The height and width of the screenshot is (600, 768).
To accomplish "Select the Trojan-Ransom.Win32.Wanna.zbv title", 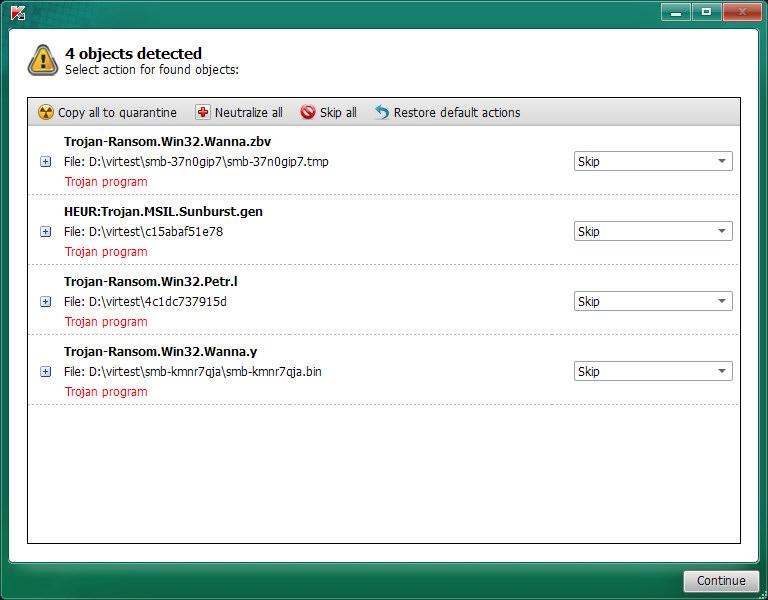I will (168, 142).
